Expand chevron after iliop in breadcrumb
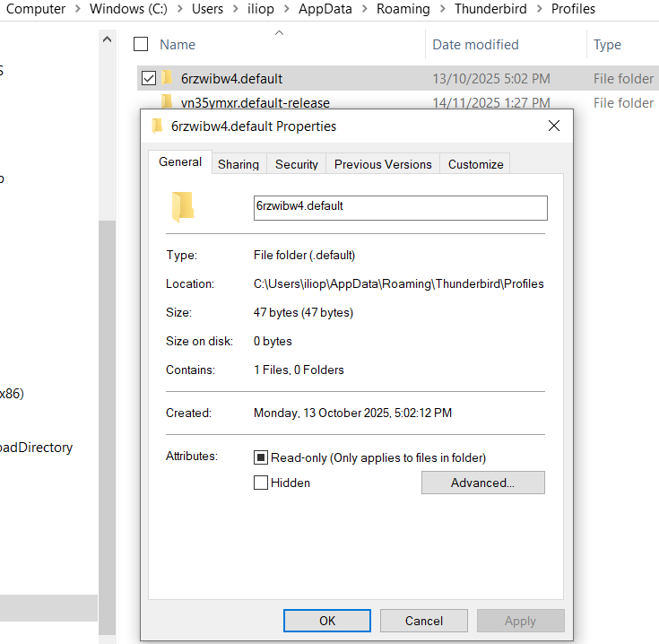659x644 pixels. pyautogui.click(x=287, y=9)
